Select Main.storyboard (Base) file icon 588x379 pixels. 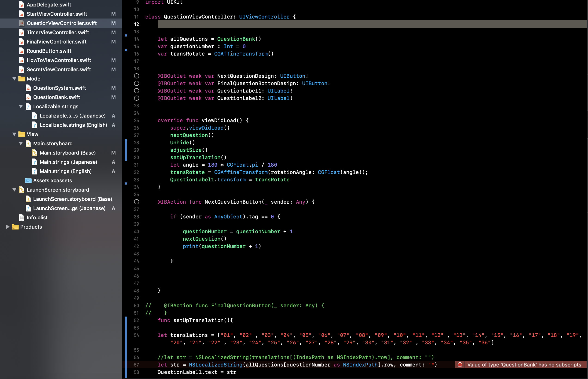click(x=35, y=153)
